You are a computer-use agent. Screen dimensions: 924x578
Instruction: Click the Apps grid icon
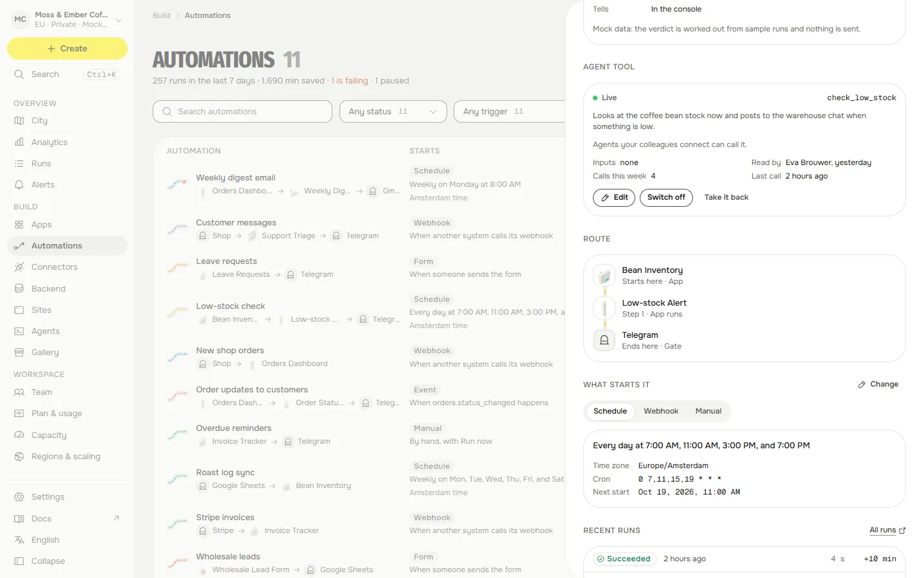[19, 225]
